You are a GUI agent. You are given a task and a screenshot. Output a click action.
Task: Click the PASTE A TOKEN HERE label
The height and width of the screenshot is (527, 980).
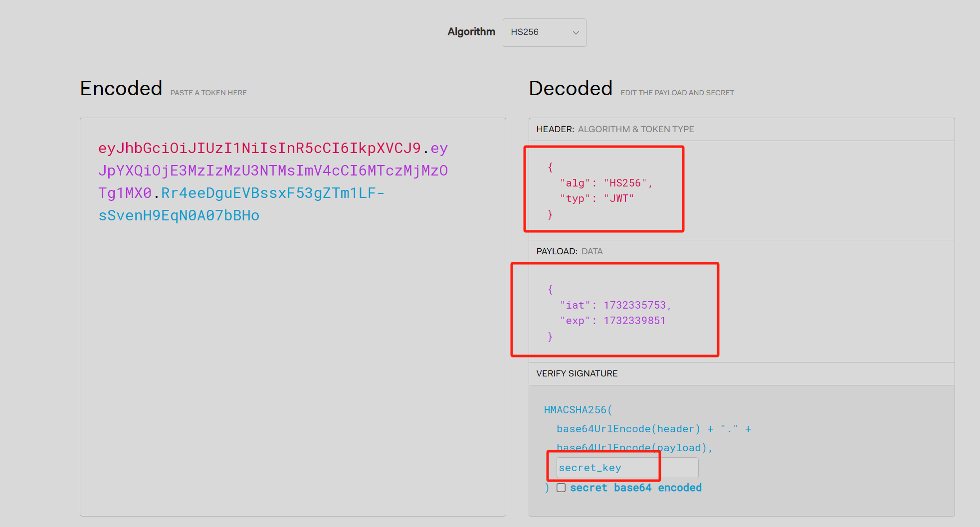[x=208, y=92]
